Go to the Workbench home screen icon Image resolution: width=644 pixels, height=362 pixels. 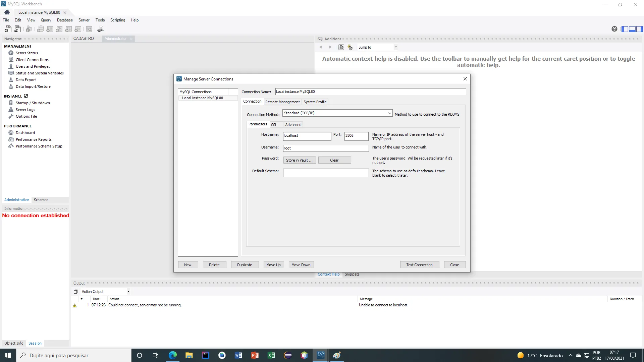coord(7,12)
